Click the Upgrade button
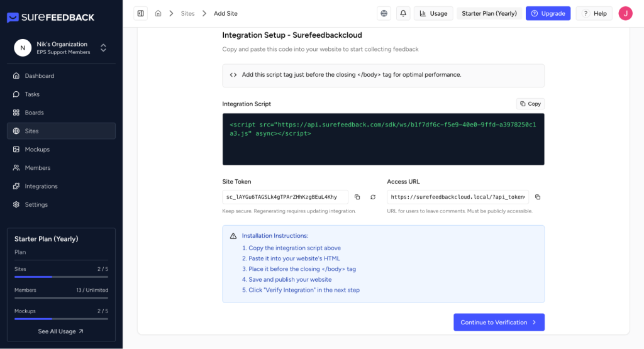The height and width of the screenshot is (349, 644). pyautogui.click(x=548, y=13)
